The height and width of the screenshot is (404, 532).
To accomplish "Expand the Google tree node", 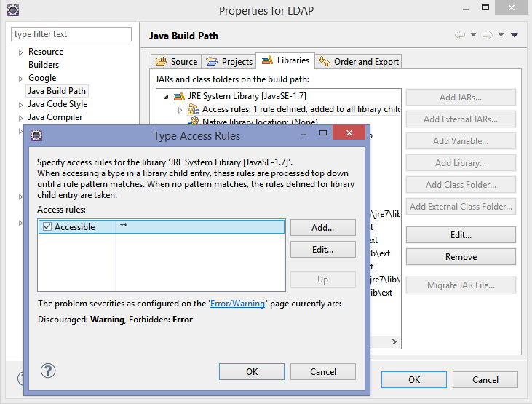I will point(20,79).
